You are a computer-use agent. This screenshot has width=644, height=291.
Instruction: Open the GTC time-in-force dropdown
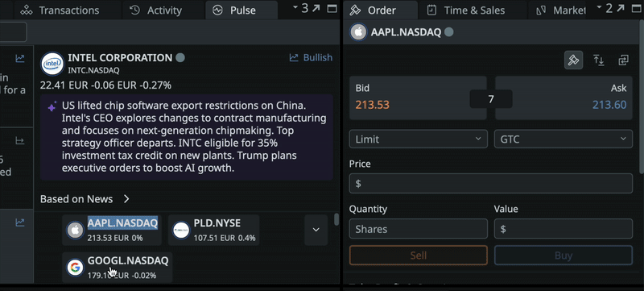click(x=563, y=139)
